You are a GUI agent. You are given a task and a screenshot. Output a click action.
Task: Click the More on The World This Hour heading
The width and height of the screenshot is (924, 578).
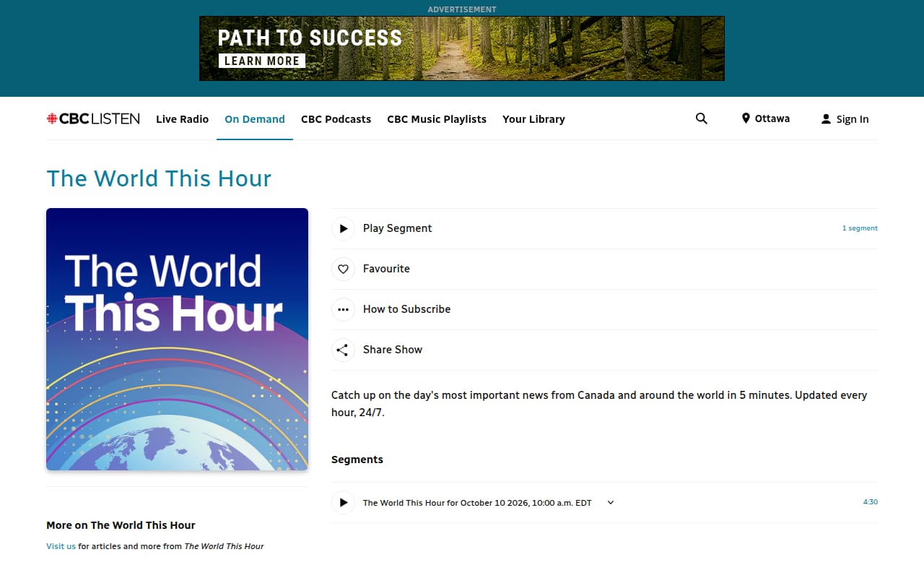click(x=121, y=525)
